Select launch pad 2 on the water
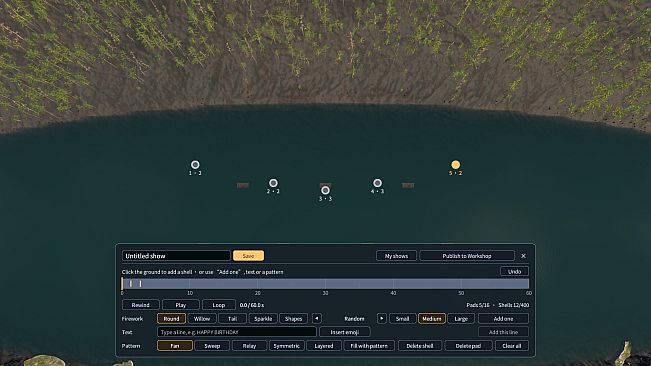651x366 pixels. point(273,183)
